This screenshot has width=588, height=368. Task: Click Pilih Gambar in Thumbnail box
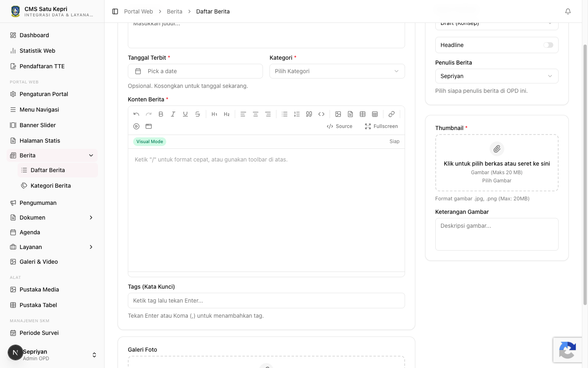pyautogui.click(x=497, y=181)
